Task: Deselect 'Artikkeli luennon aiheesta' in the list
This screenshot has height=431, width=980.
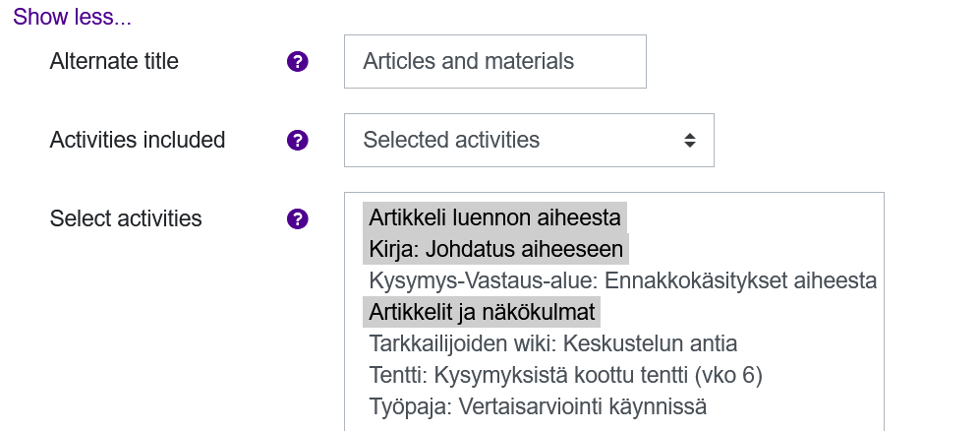Action: click(494, 216)
